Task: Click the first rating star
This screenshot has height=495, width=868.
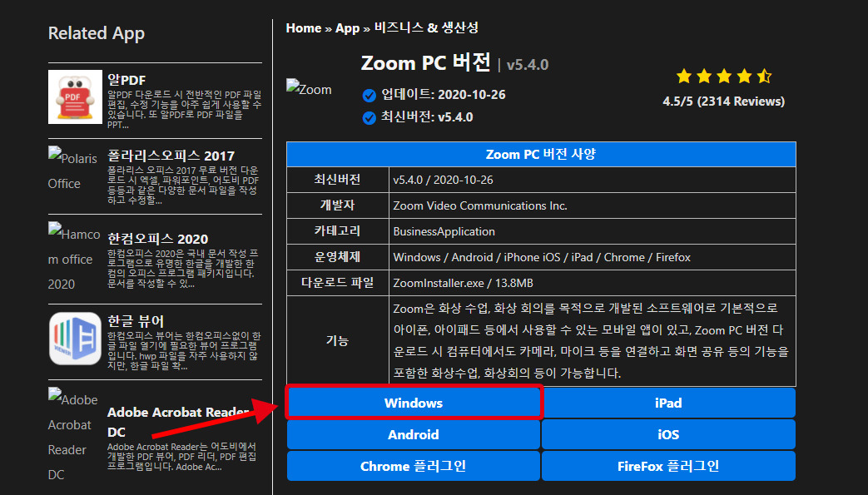Action: tap(684, 77)
